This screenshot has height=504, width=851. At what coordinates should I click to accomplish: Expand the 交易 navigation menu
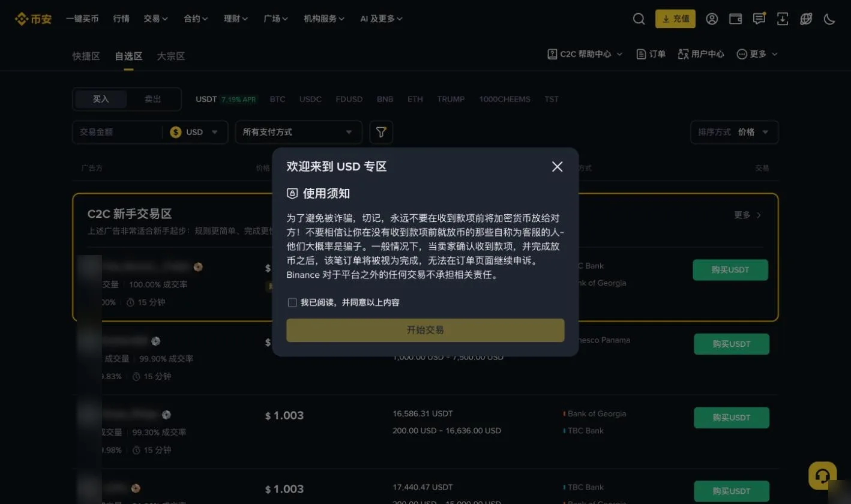point(156,19)
